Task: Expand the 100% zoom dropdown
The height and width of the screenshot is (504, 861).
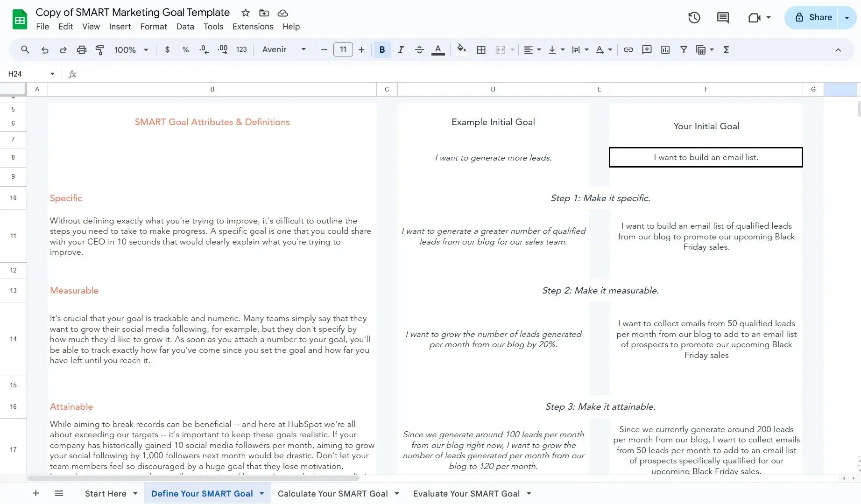Action: coord(131,49)
